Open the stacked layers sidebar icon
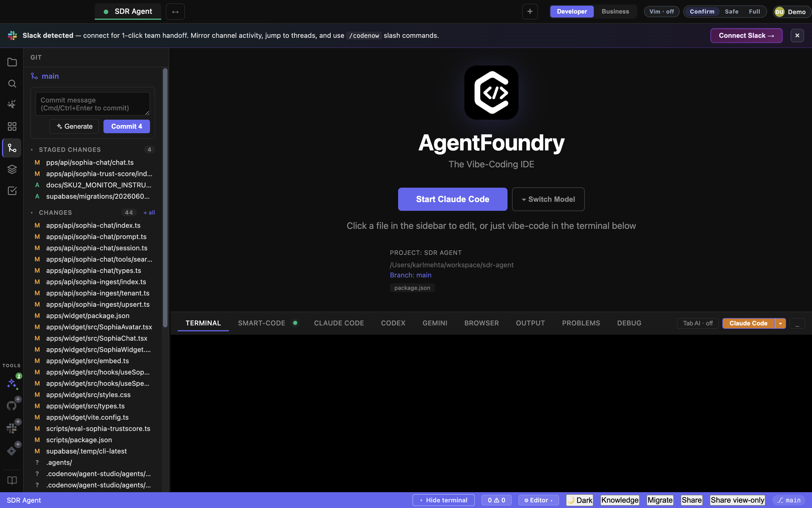This screenshot has width=812, height=508. (12, 169)
